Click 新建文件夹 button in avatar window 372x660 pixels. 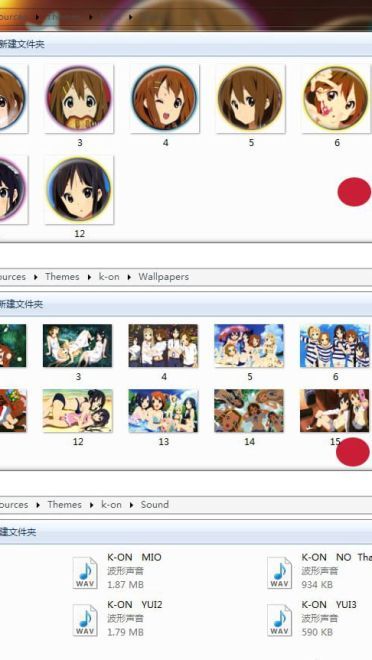point(22,44)
